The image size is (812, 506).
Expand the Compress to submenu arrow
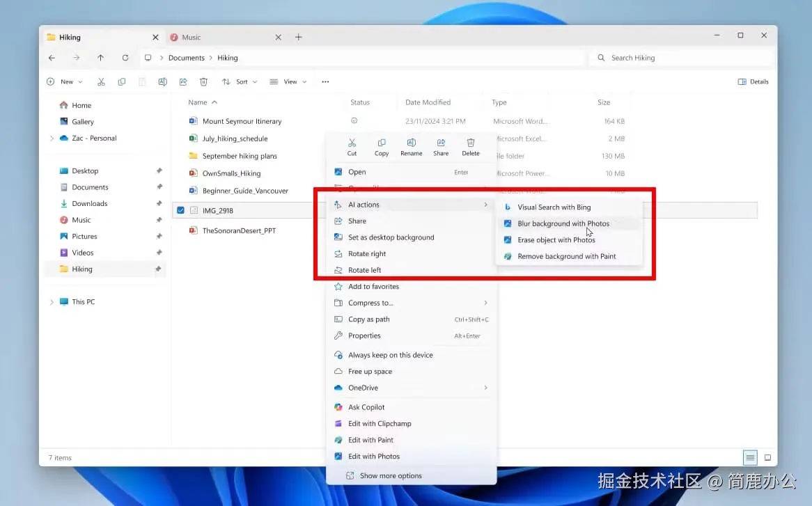pyautogui.click(x=486, y=303)
